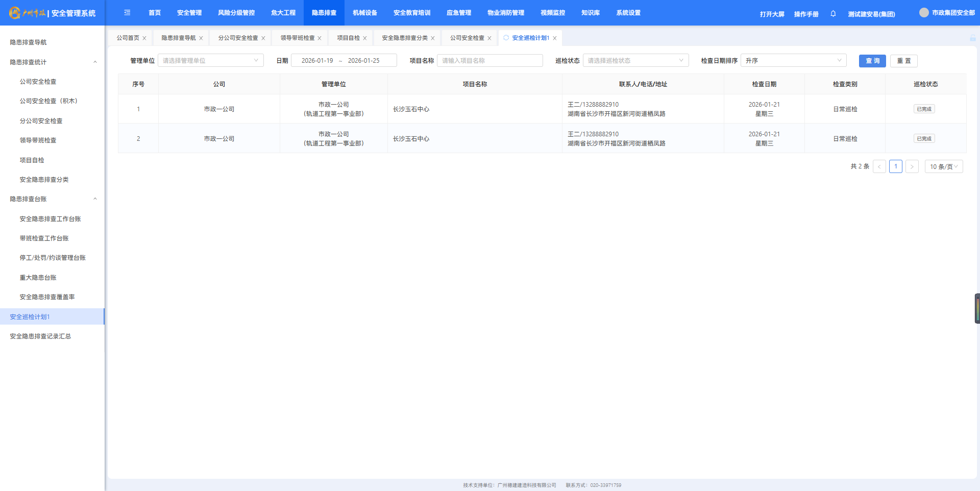Click previous page arrow in pagination
This screenshot has height=491, width=980.
tap(879, 167)
